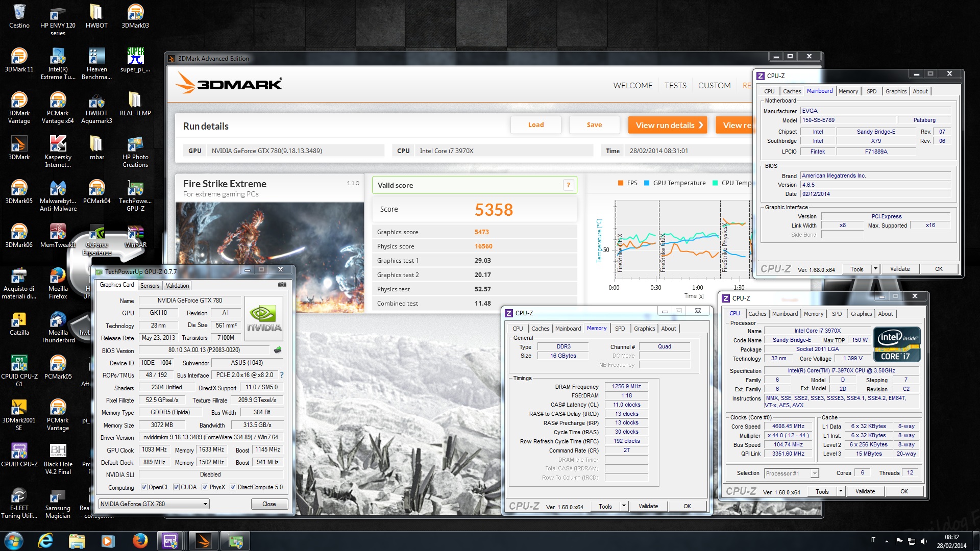Open REAL TEMP folder icon
This screenshot has height=551, width=980.
(135, 104)
